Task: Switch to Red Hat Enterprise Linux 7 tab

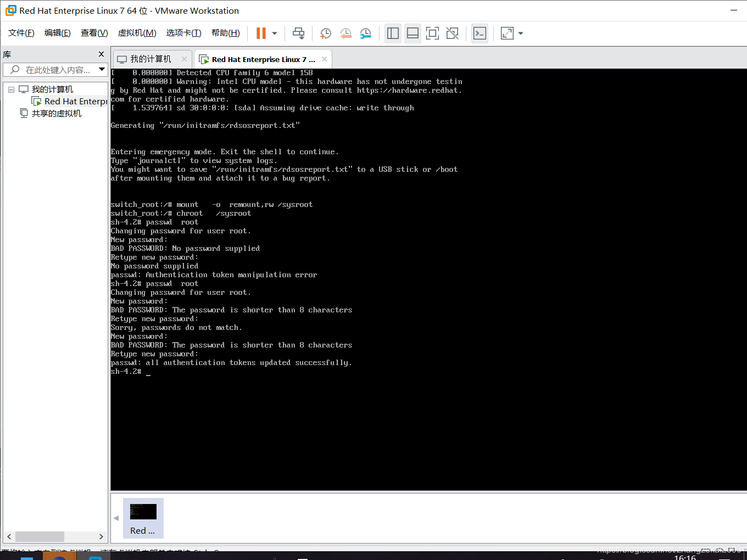Action: pyautogui.click(x=263, y=59)
